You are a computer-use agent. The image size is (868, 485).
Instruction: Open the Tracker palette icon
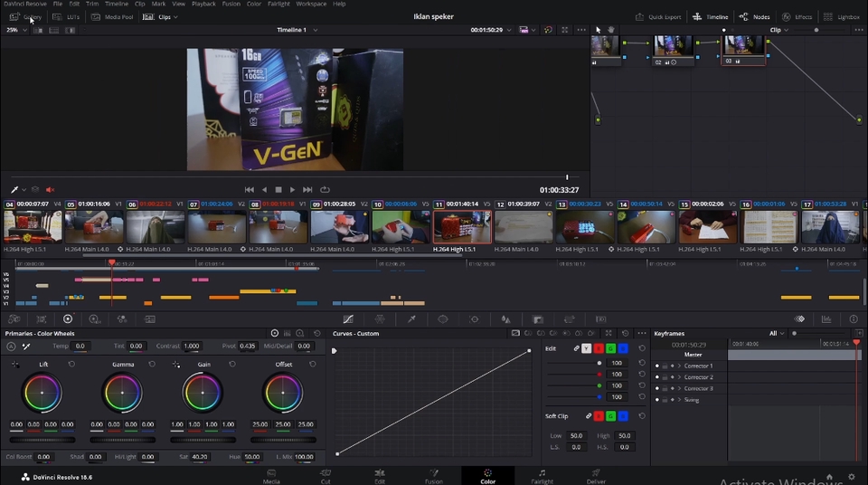[475, 319]
